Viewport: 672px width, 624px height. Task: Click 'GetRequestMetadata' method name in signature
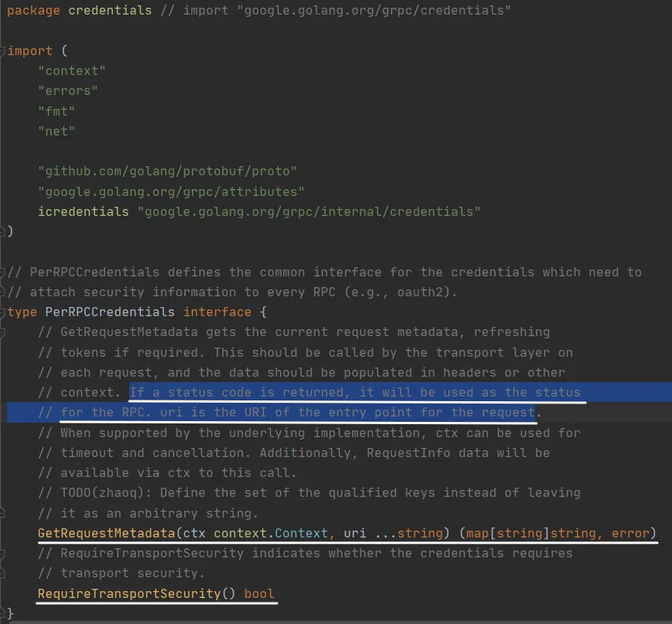point(106,534)
